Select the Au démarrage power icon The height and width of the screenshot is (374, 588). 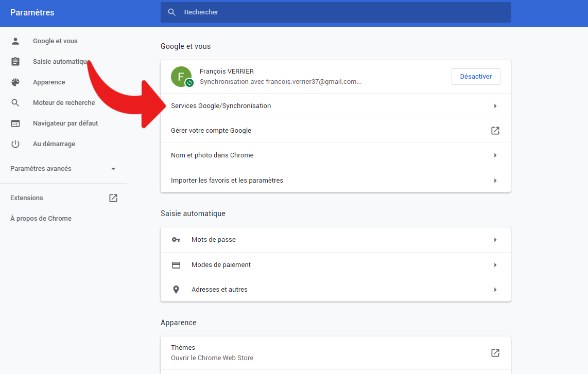[x=15, y=144]
